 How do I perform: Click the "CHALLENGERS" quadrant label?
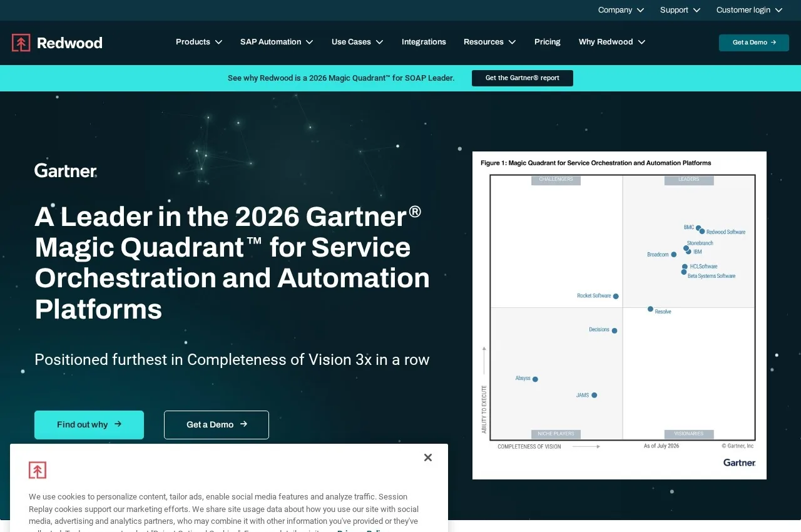pyautogui.click(x=556, y=180)
